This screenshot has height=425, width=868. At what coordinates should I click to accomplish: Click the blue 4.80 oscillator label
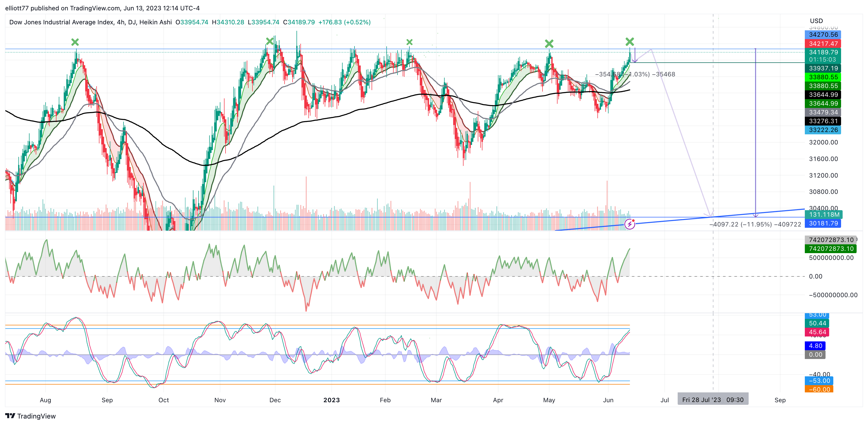pos(815,346)
